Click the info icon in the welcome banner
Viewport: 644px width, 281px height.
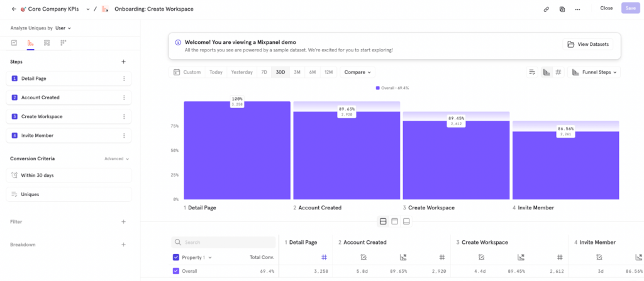click(178, 42)
